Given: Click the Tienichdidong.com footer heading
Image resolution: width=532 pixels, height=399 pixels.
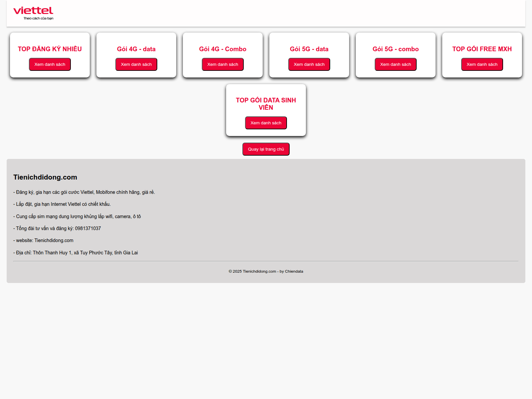Looking at the screenshot, I should tap(45, 177).
